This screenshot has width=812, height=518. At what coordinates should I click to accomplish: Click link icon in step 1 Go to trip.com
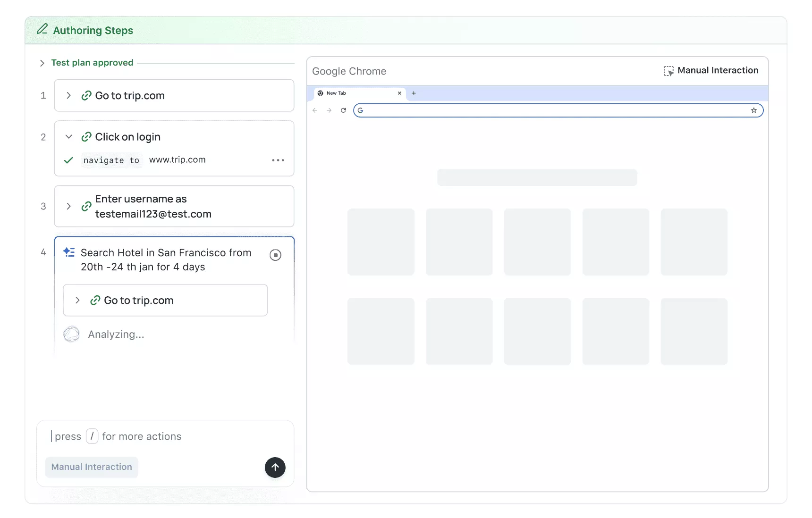86,96
